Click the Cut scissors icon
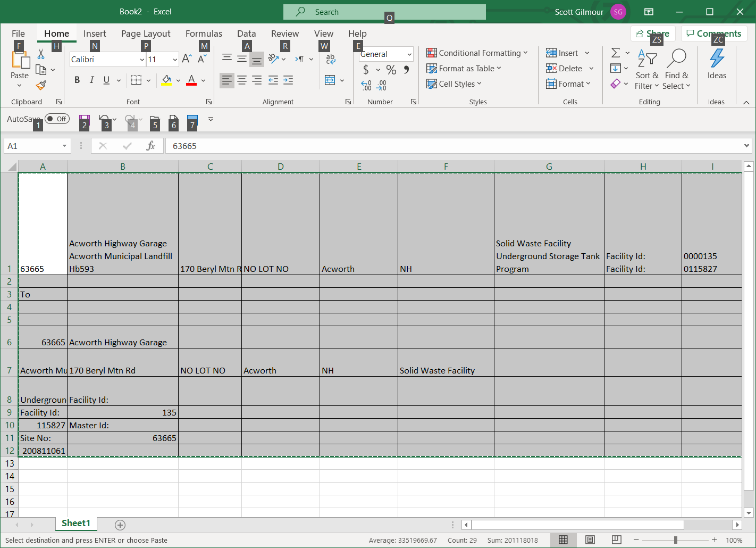The image size is (756, 548). pyautogui.click(x=41, y=54)
